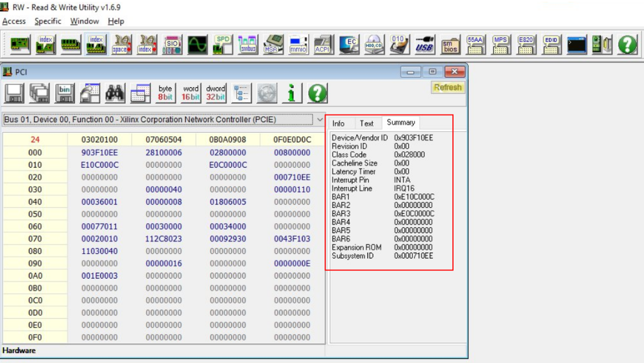644x363 pixels.
Task: Select register cell 11030040
Action: (x=100, y=251)
